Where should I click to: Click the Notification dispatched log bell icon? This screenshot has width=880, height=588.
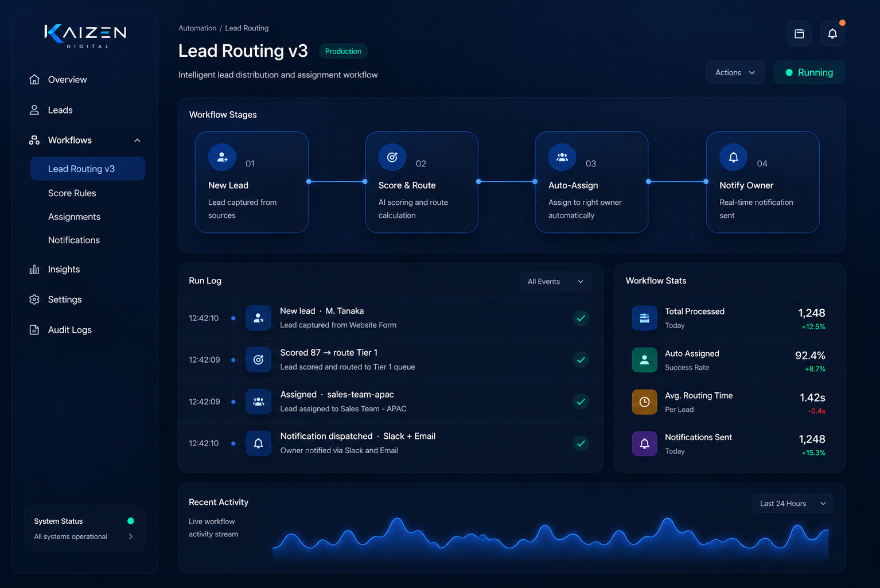click(x=258, y=443)
